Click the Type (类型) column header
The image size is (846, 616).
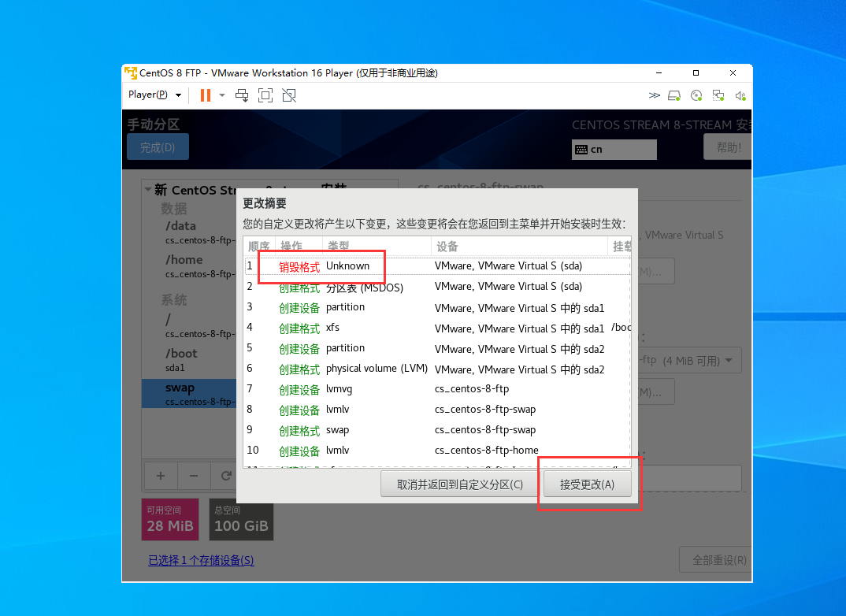click(x=377, y=247)
